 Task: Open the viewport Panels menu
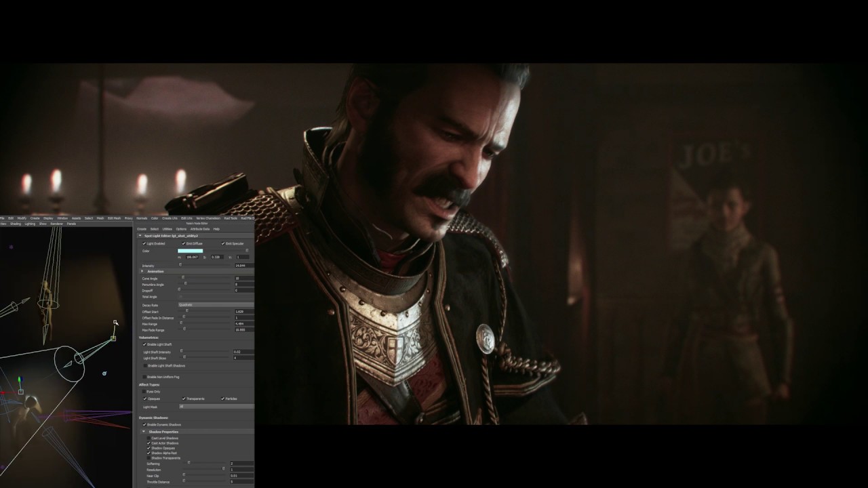71,224
